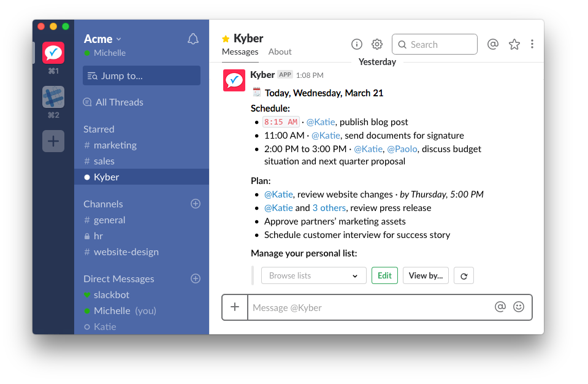Select Kyber in the Starred section
Screen dimensions: 588x384
(x=142, y=177)
